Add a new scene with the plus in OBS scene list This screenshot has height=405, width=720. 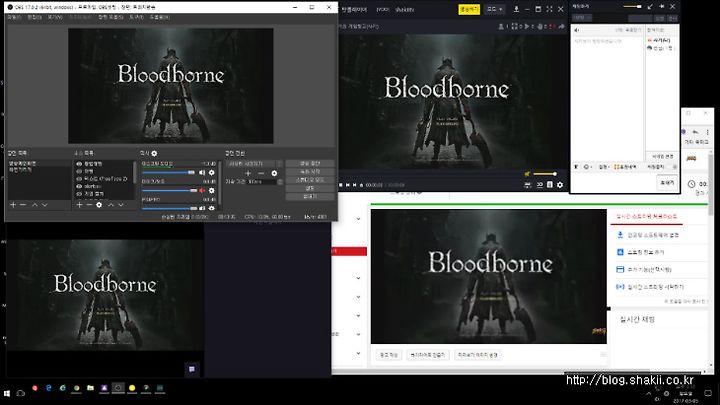pos(13,205)
